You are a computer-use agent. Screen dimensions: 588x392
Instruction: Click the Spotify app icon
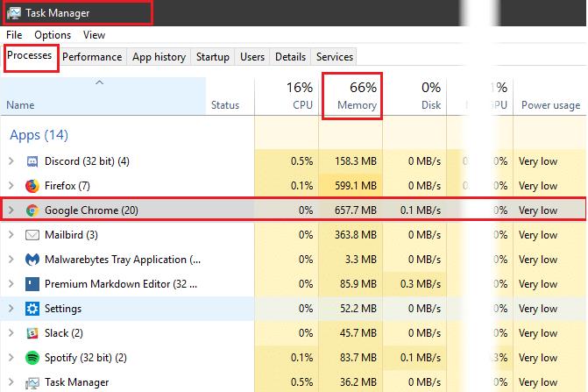tap(32, 358)
